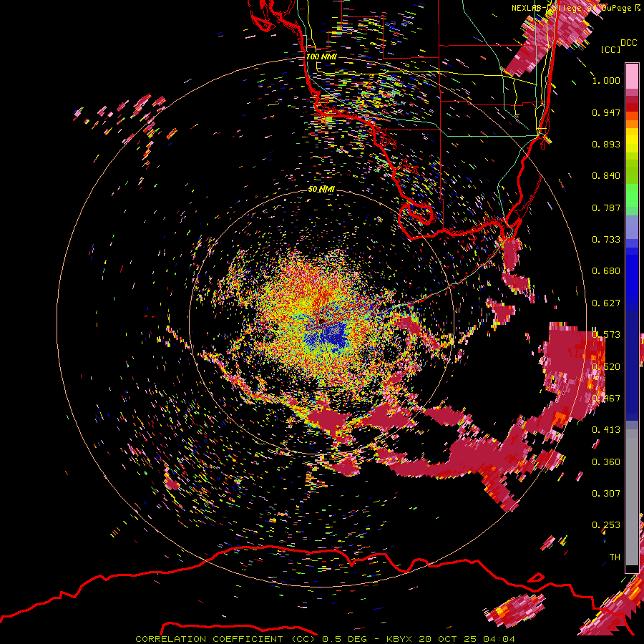The image size is (644, 644).
Task: Click the 0.253 scale value
Action: click(606, 525)
